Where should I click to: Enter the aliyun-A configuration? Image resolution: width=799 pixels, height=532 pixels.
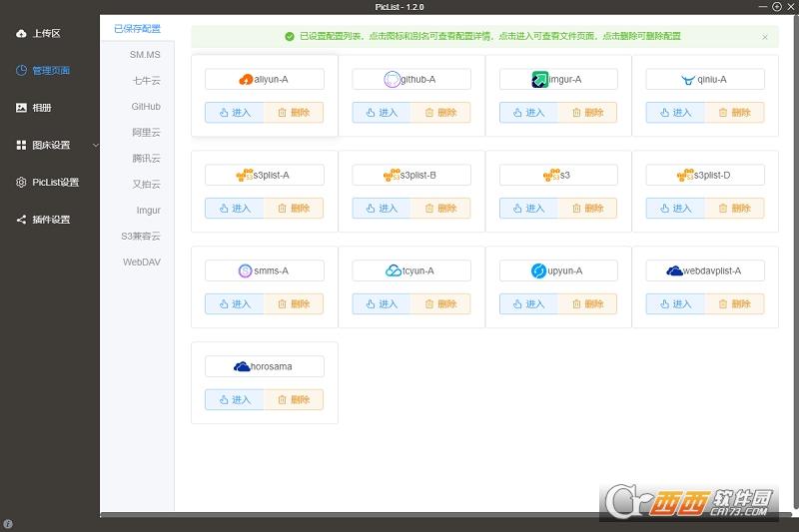(235, 113)
